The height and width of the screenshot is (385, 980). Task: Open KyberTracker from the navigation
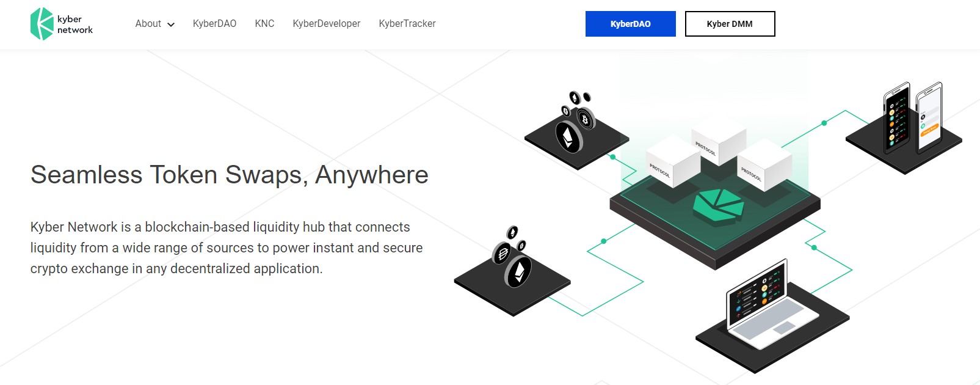pos(407,24)
